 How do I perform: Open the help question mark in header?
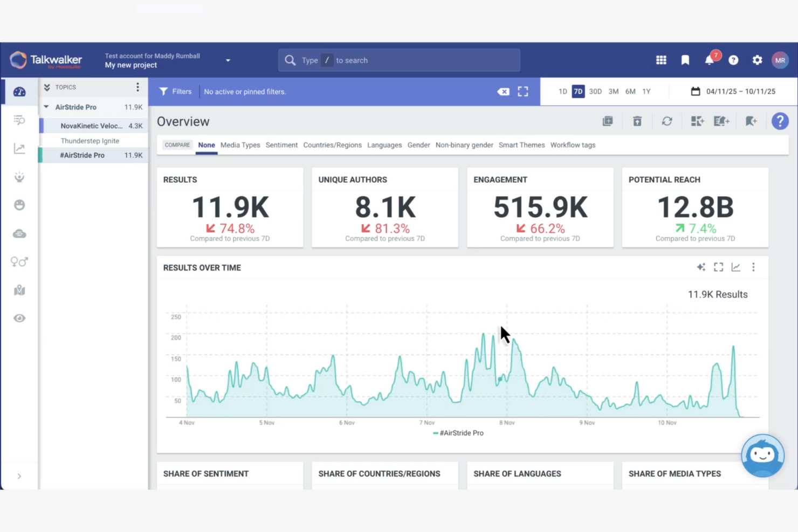point(733,60)
